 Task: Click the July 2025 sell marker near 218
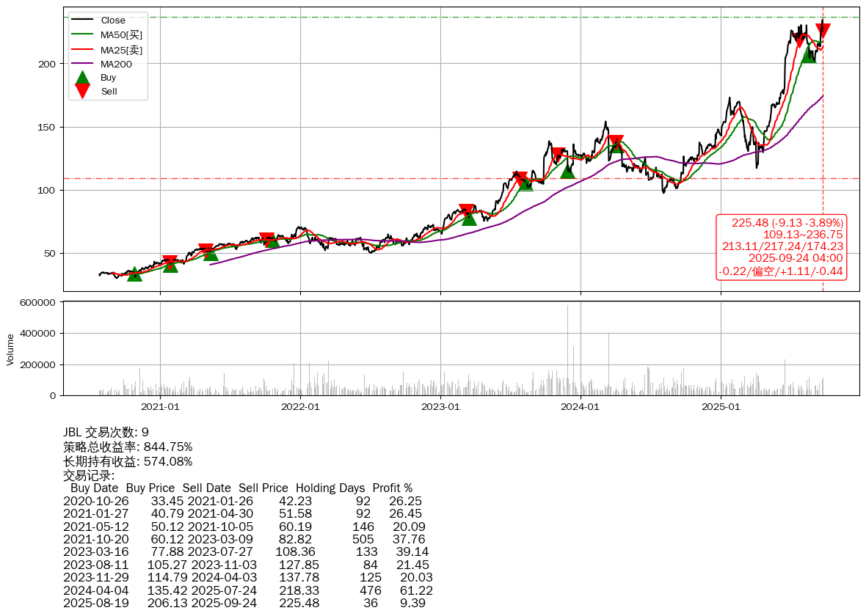pos(799,40)
